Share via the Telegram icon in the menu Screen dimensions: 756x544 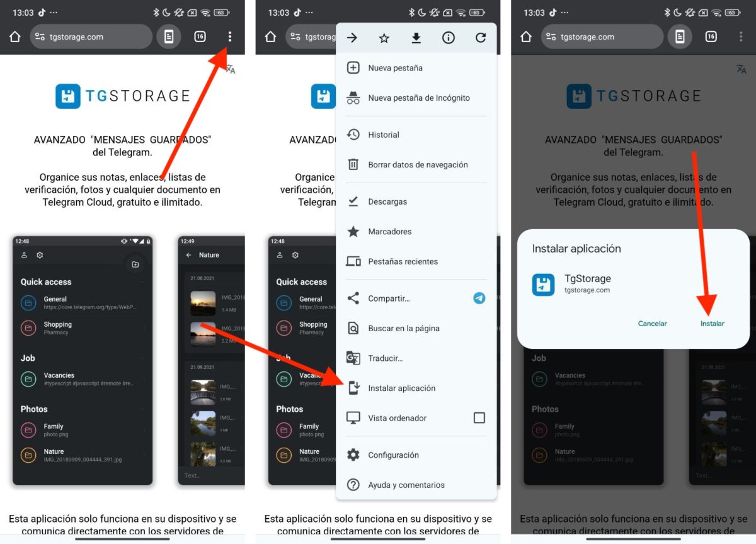pos(479,298)
